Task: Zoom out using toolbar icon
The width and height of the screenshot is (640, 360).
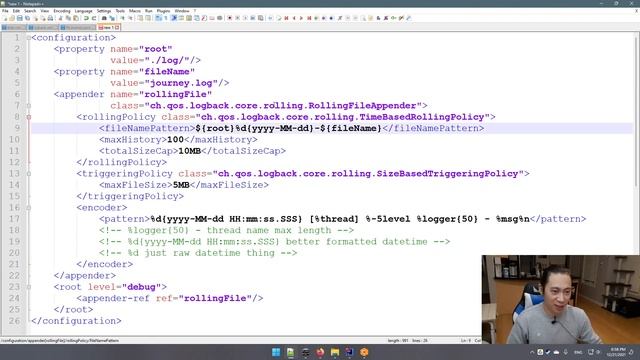Action: click(x=130, y=18)
